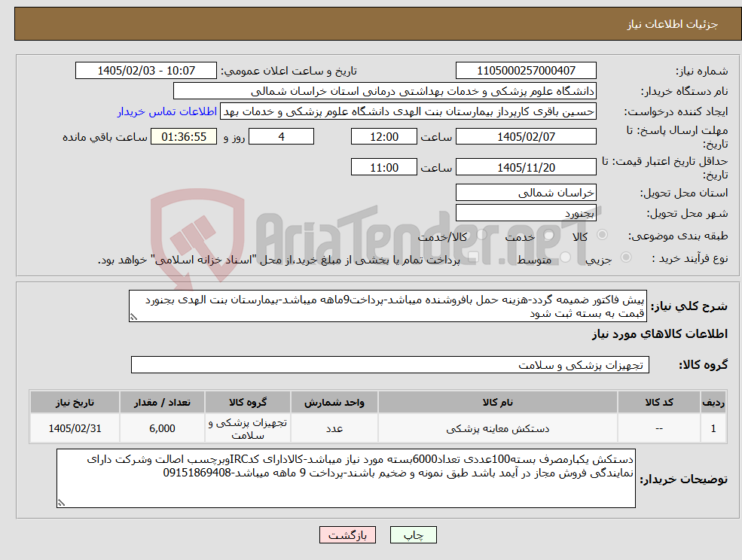This screenshot has height=560, width=742.
Task: Click the request creator field حسین باقری
Action: pos(408,111)
